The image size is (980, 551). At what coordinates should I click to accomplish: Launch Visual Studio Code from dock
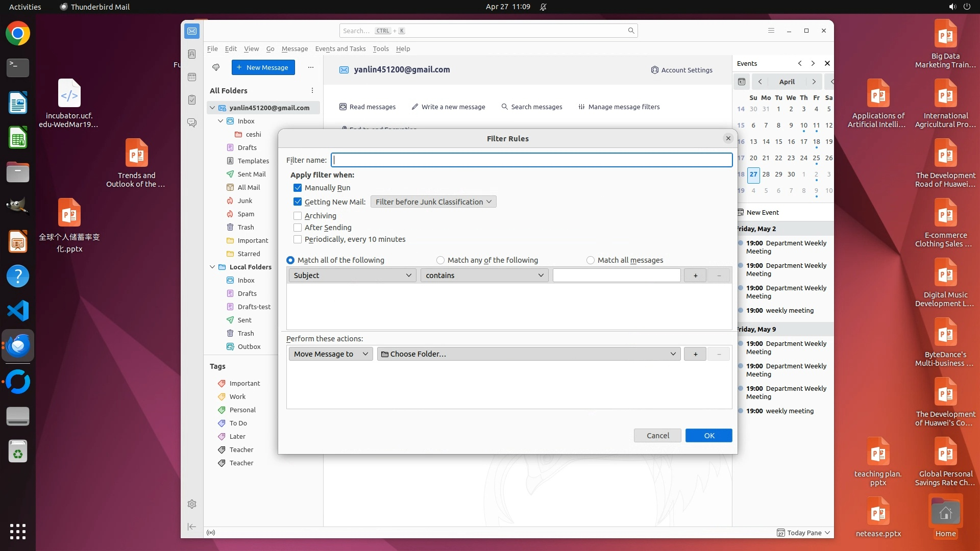pos(18,311)
